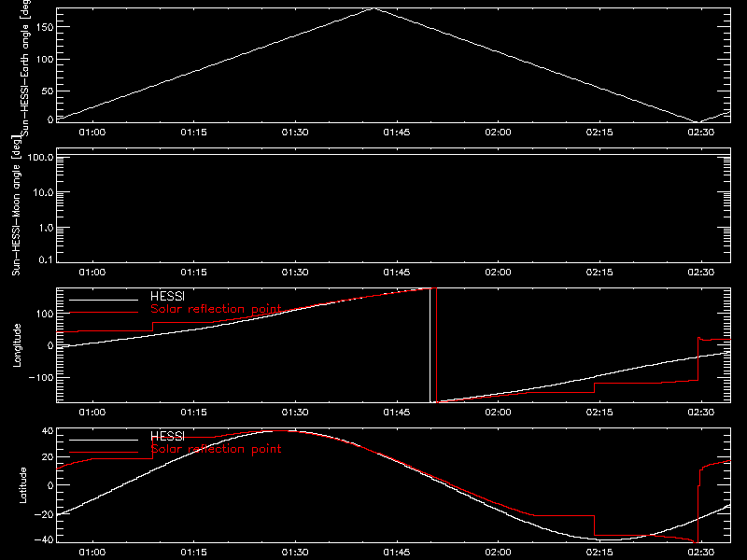Click 01:30 label under Latitude plot
747x560 pixels.
(295, 553)
